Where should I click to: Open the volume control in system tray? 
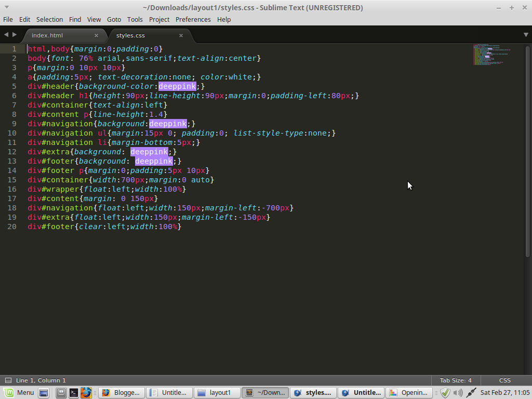458,393
